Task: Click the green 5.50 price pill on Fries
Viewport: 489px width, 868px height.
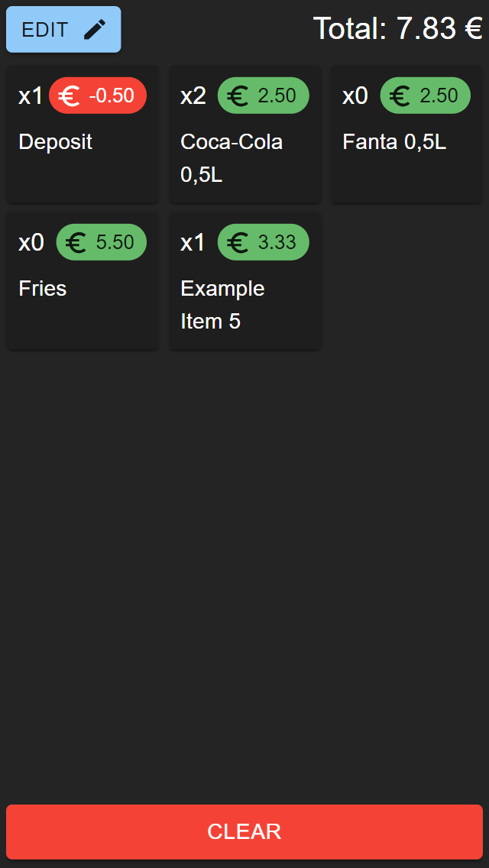Action: click(102, 241)
